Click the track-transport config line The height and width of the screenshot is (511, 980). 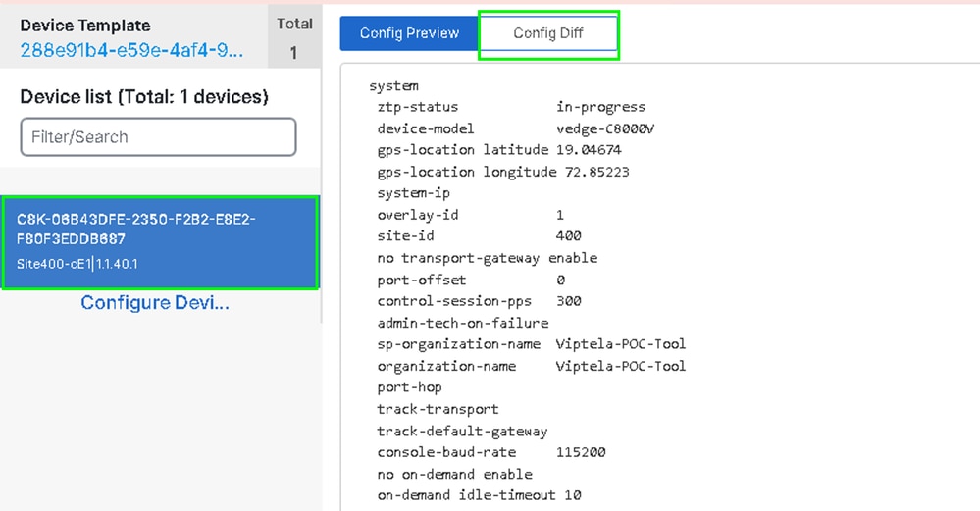[438, 409]
